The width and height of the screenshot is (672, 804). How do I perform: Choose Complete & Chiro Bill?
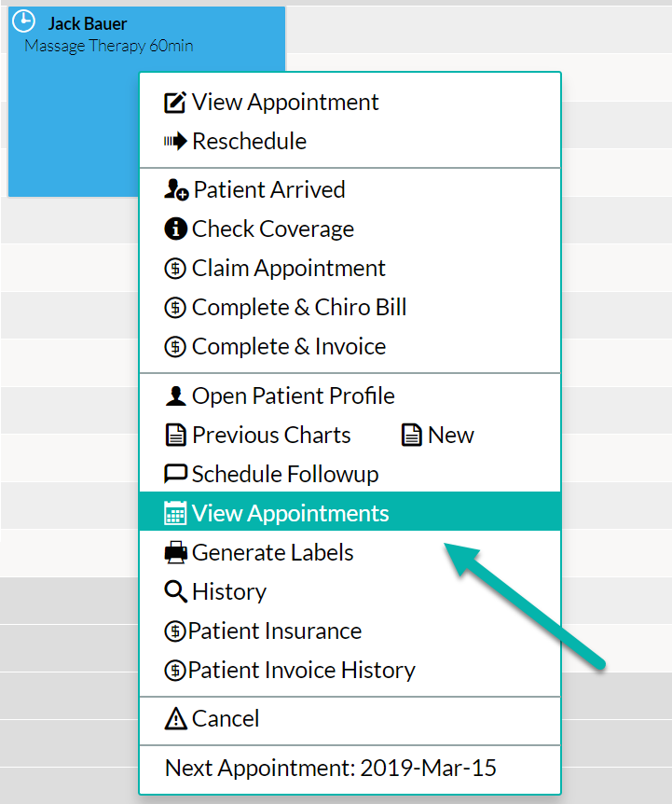(298, 308)
